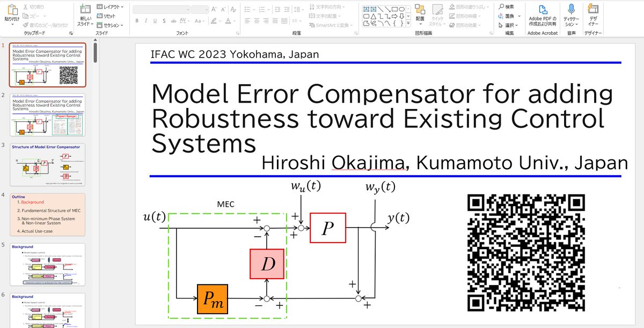Apply text highlight color pen

(x=215, y=20)
